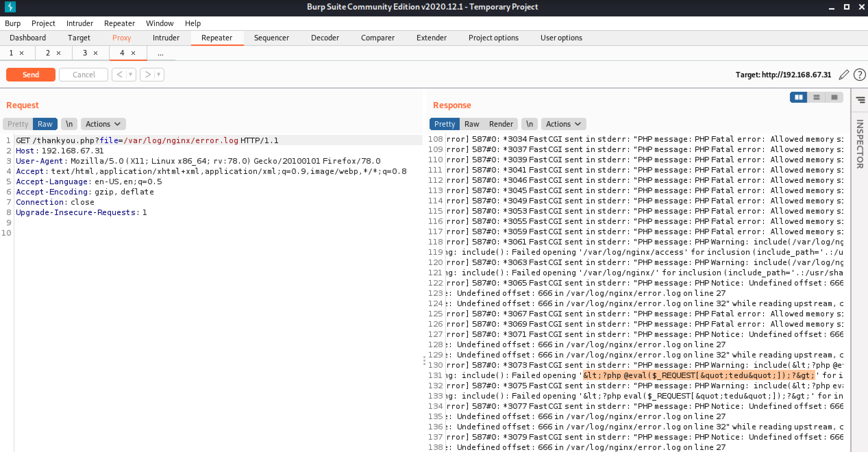Open the Request Actions dropdown

pos(103,124)
